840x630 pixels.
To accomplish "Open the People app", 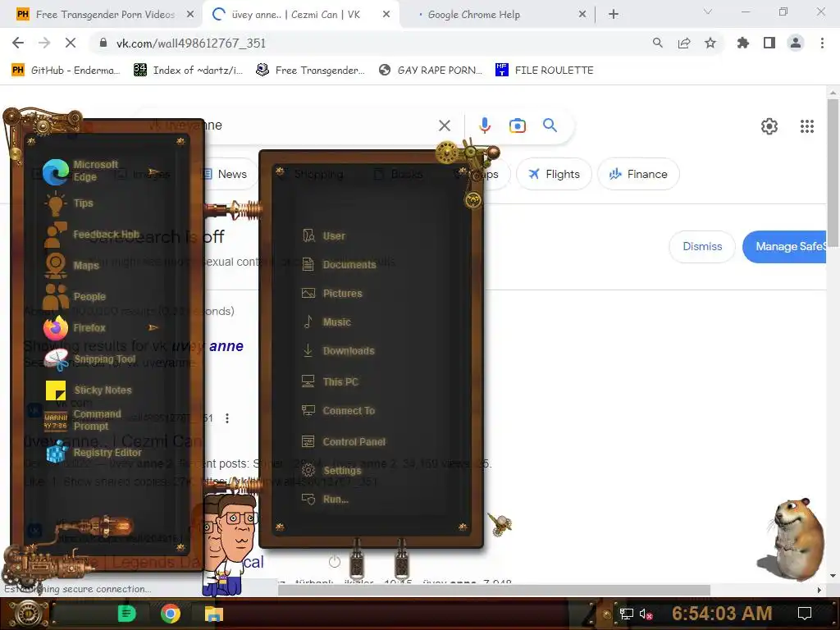I will tap(75, 296).
